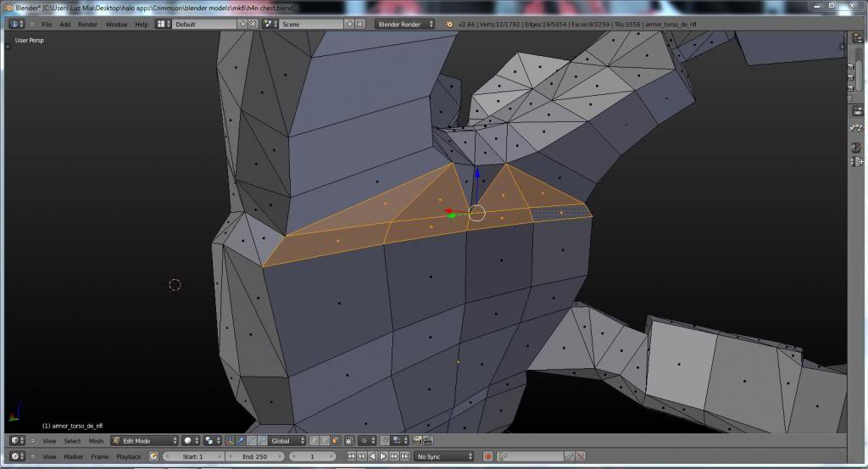Click the Blender logo splash icon
The height and width of the screenshot is (469, 868).
pyautogui.click(x=449, y=24)
